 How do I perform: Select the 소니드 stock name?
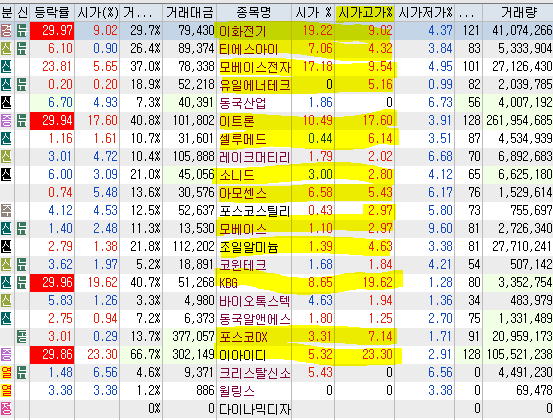(237, 175)
